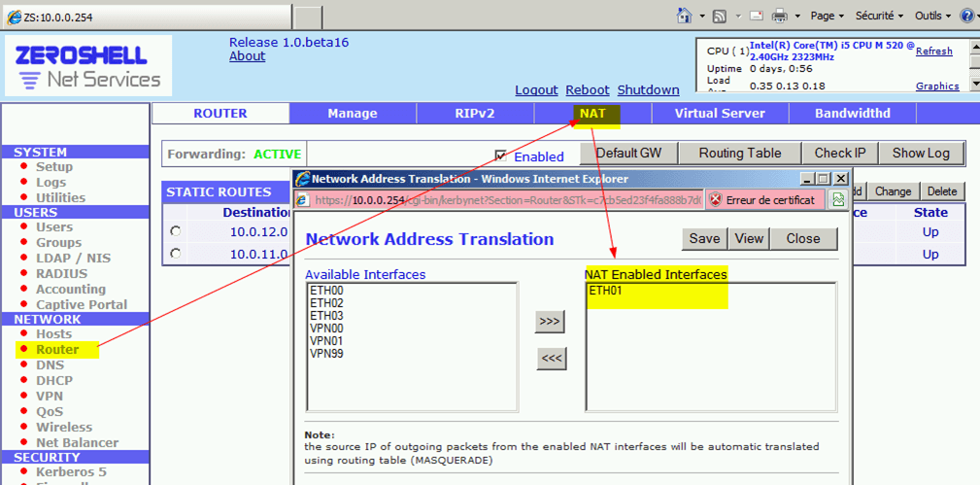Click the Logout link
This screenshot has height=485, width=980.
click(x=536, y=90)
